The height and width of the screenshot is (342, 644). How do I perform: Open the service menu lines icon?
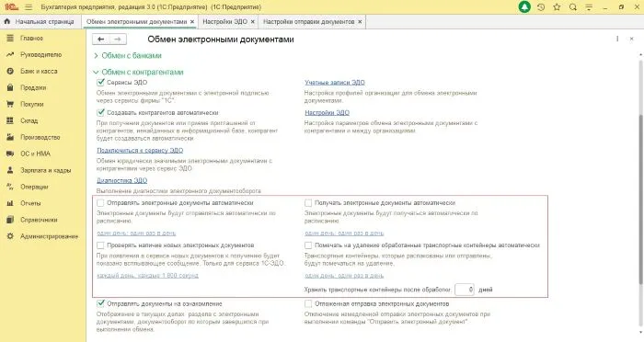click(589, 7)
